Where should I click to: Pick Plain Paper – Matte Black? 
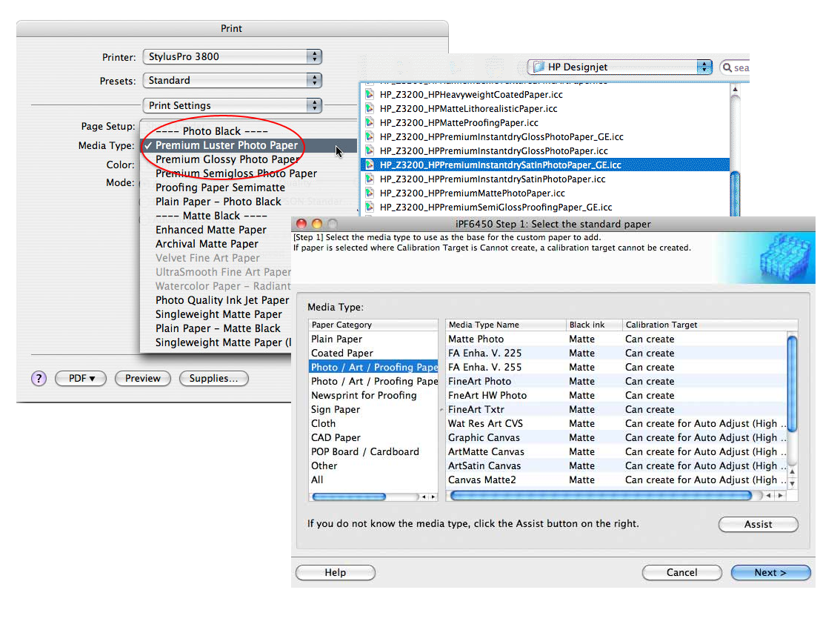[218, 328]
